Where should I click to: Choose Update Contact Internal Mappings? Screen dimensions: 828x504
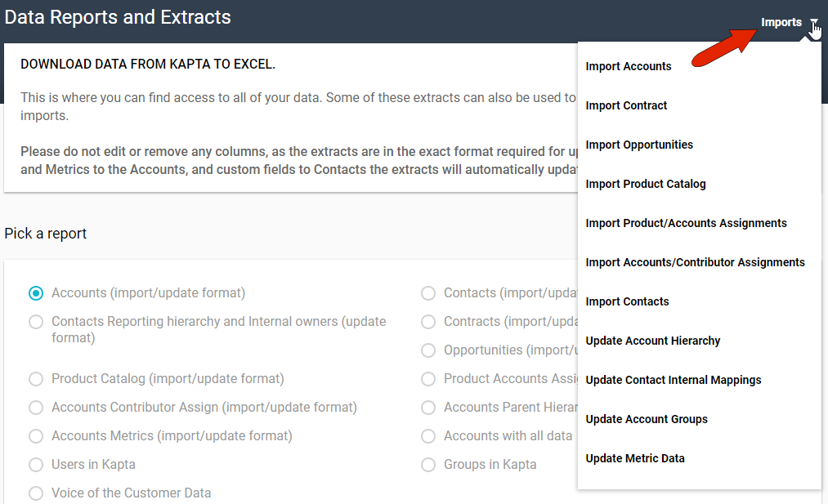674,380
